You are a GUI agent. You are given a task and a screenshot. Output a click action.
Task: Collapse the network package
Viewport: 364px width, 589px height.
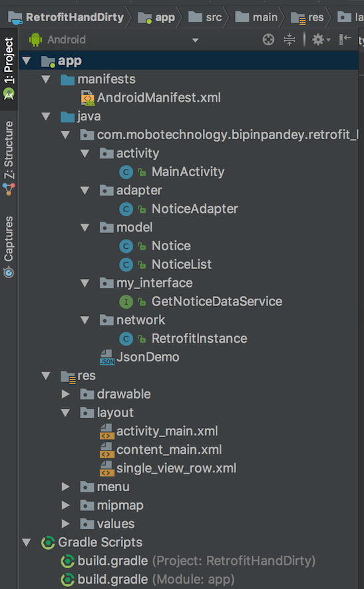(85, 319)
